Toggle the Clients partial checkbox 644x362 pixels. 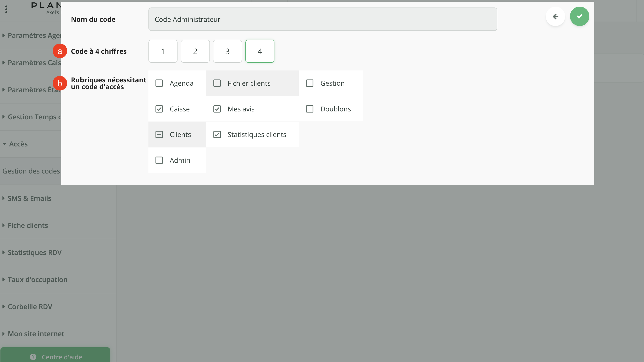tap(159, 135)
